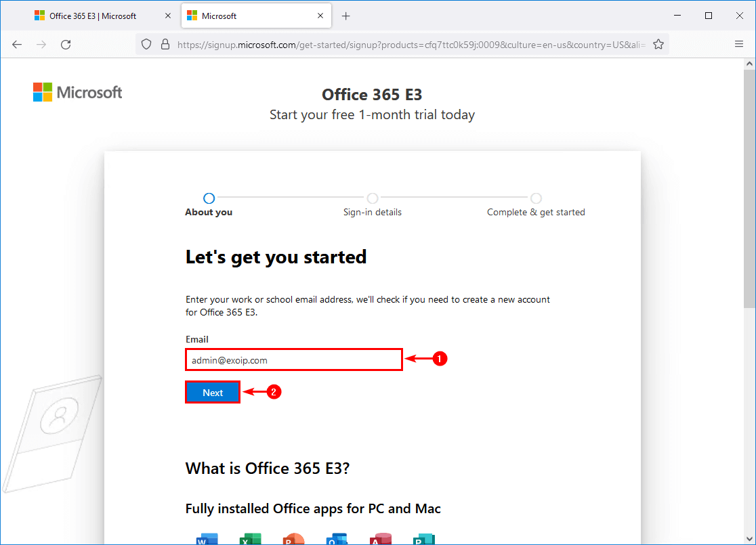
Task: Open a new tab with the plus button
Action: [x=345, y=16]
